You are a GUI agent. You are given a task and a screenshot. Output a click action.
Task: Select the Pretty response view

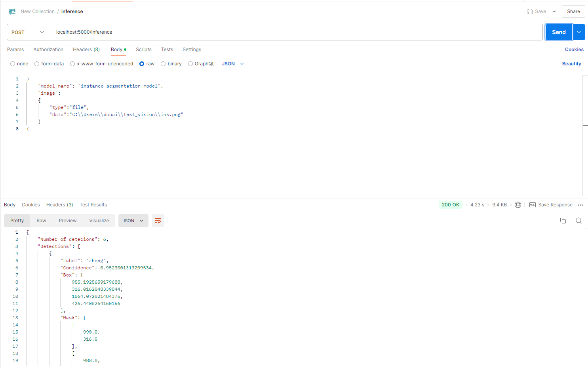click(17, 221)
